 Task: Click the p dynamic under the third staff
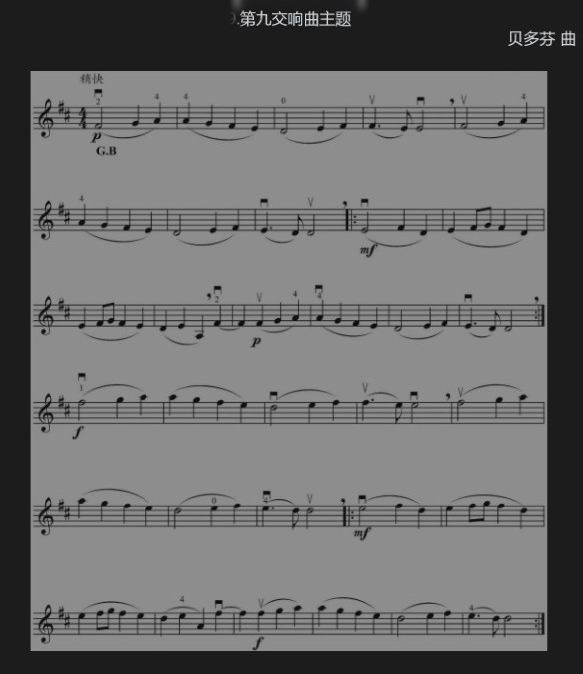coord(256,341)
